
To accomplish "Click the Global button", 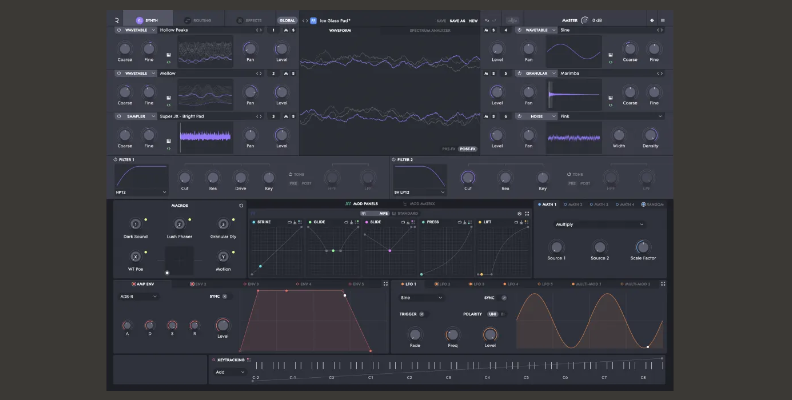I will click(287, 19).
